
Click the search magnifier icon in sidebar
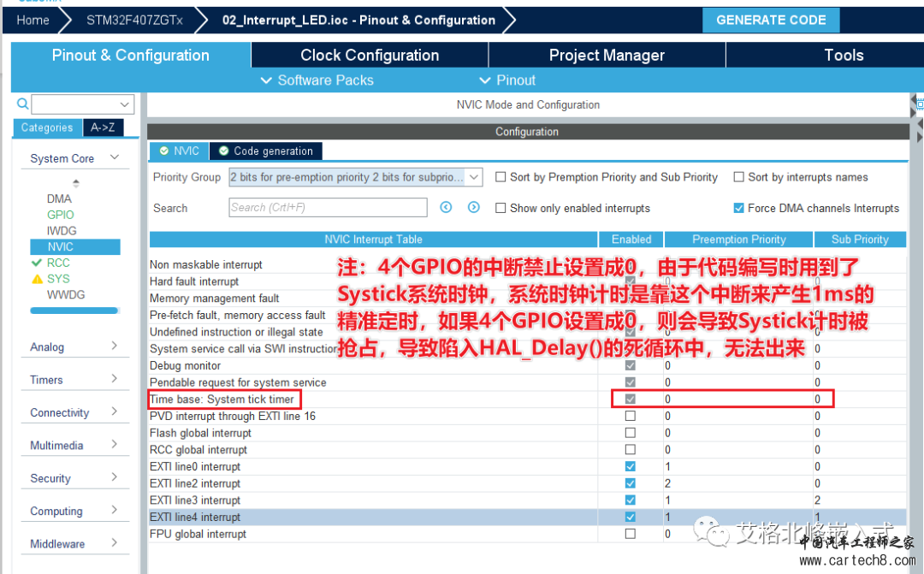click(22, 104)
